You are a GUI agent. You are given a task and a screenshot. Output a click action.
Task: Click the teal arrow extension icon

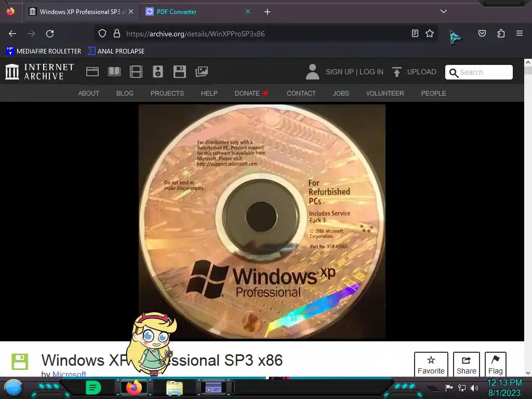[x=455, y=37]
